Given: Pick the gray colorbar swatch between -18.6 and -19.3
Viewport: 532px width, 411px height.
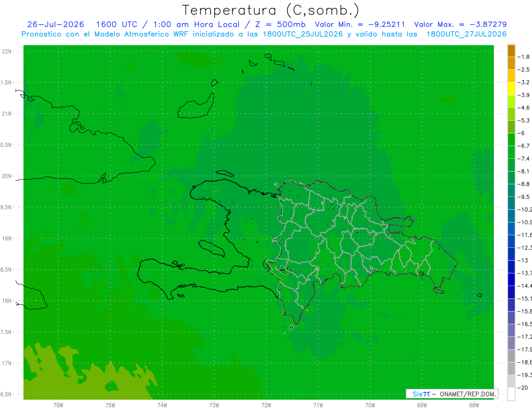Looking at the screenshot, I should click(511, 369).
